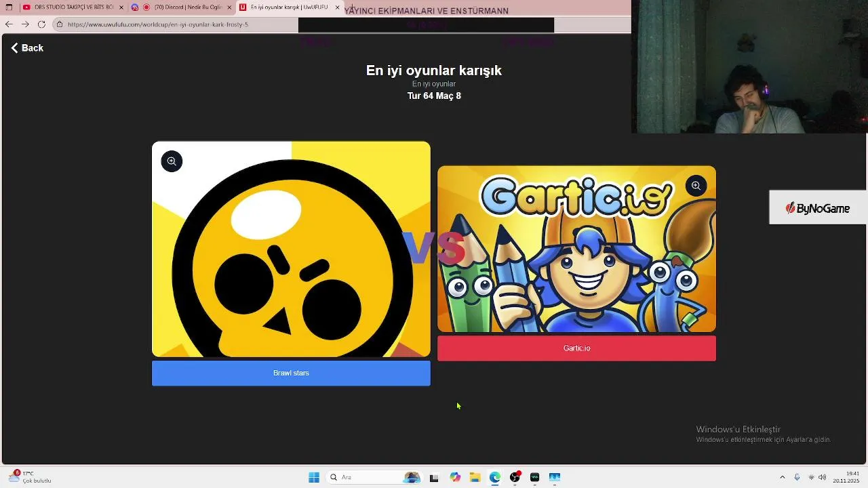View site information lock icon in address bar

click(x=60, y=24)
